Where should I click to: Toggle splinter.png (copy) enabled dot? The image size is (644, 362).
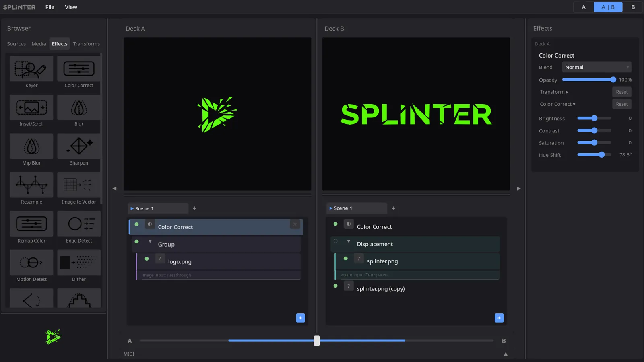pyautogui.click(x=335, y=286)
